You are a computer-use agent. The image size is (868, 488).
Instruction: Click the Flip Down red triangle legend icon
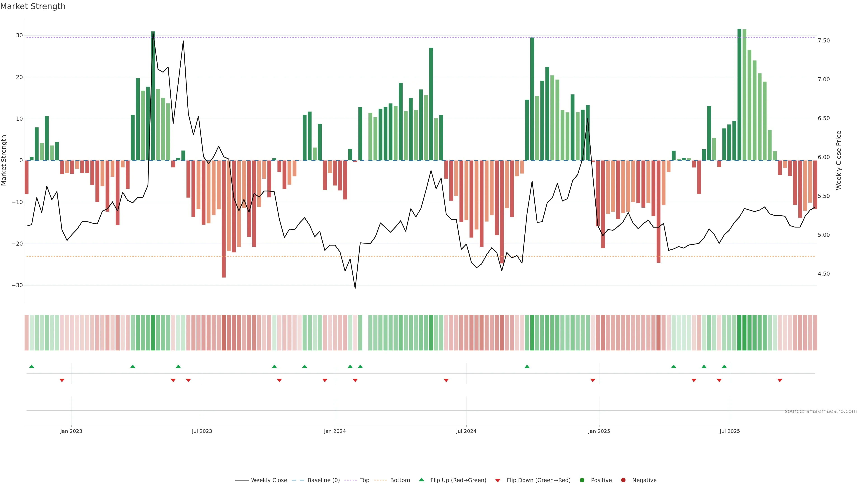pos(498,481)
